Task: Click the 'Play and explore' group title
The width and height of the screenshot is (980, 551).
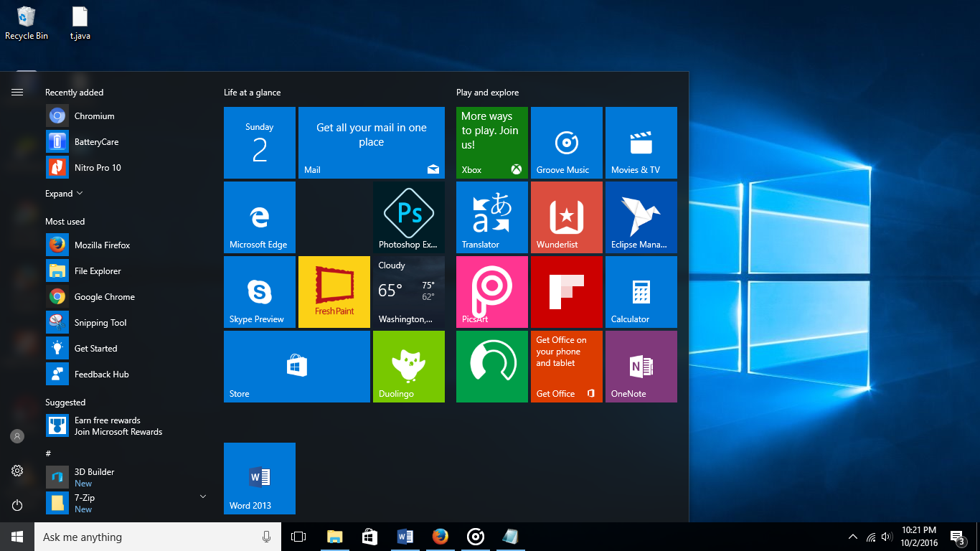Action: 487,93
